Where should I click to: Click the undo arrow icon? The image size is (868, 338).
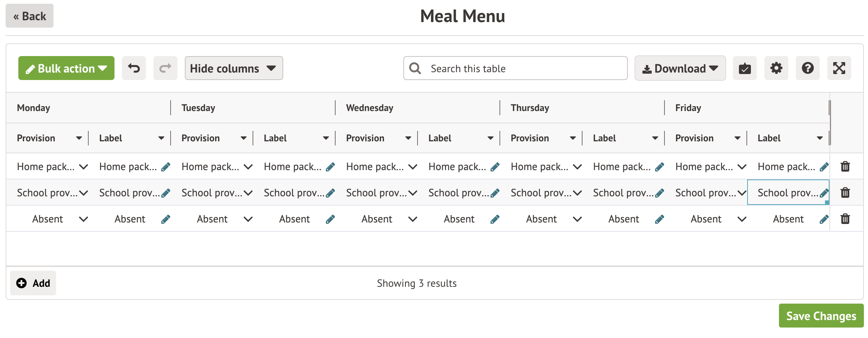coord(134,68)
